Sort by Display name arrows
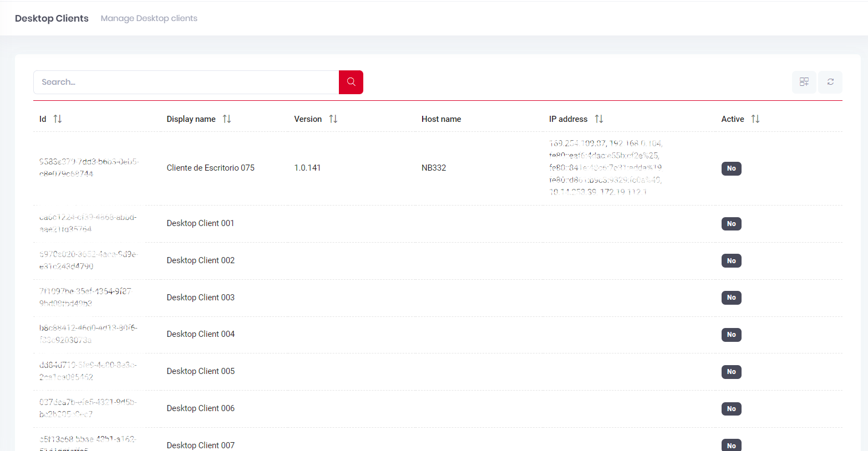Viewport: 868px width, 451px height. (x=227, y=119)
